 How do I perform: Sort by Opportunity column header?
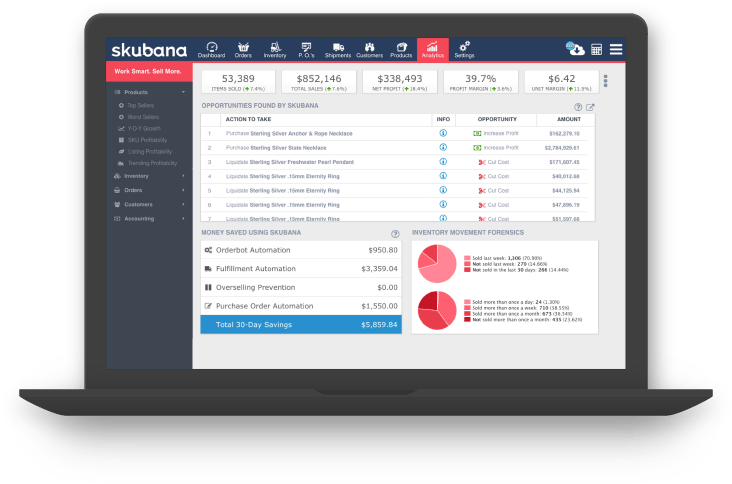click(497, 119)
